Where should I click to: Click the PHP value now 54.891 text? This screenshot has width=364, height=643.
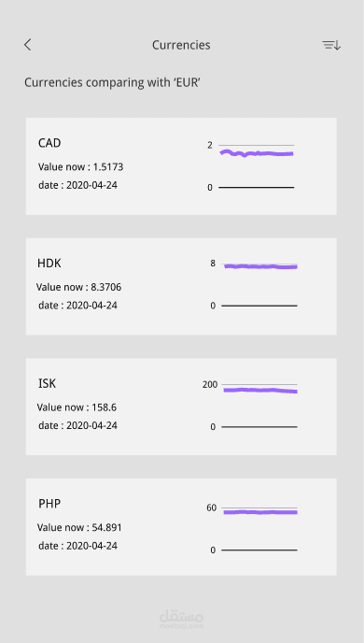(x=79, y=527)
